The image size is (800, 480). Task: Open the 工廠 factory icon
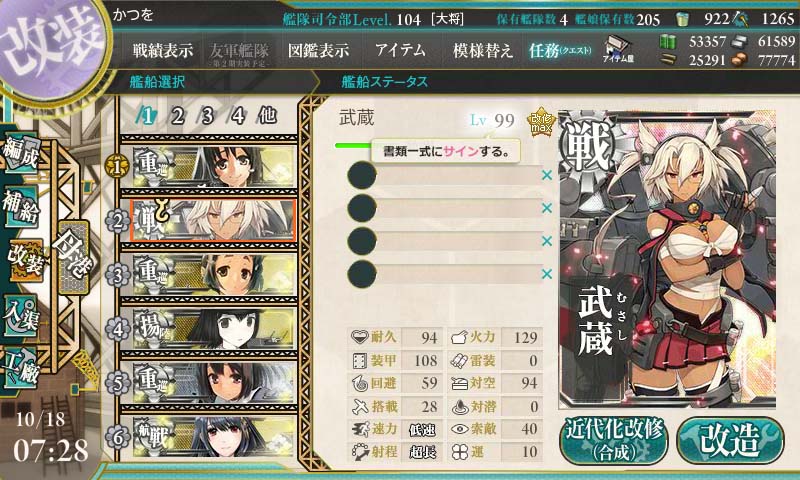[20, 367]
